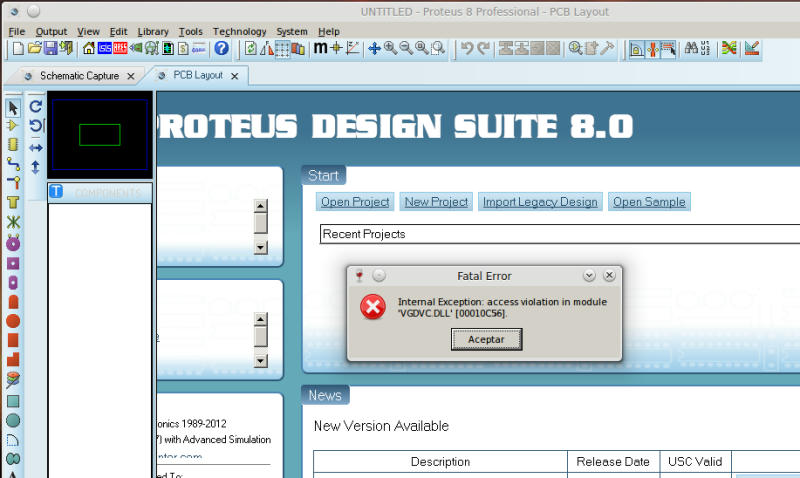
Task: Open the System menu
Action: point(292,32)
